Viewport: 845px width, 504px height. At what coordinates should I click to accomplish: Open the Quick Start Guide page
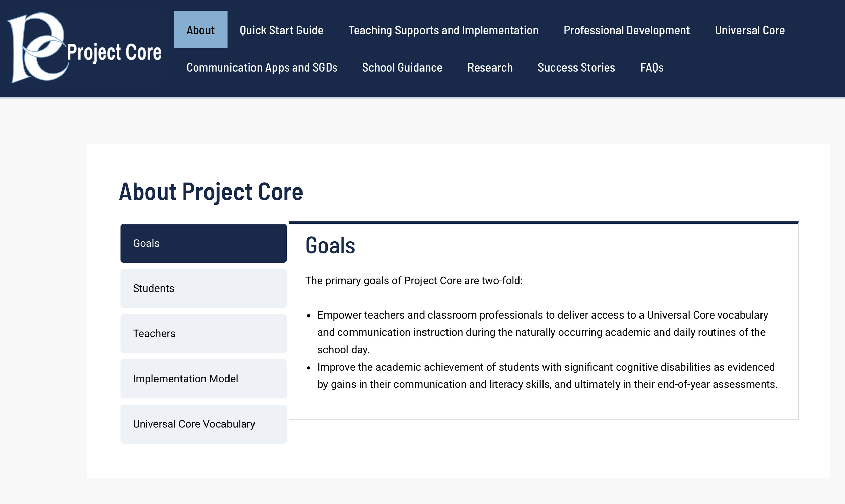[281, 30]
